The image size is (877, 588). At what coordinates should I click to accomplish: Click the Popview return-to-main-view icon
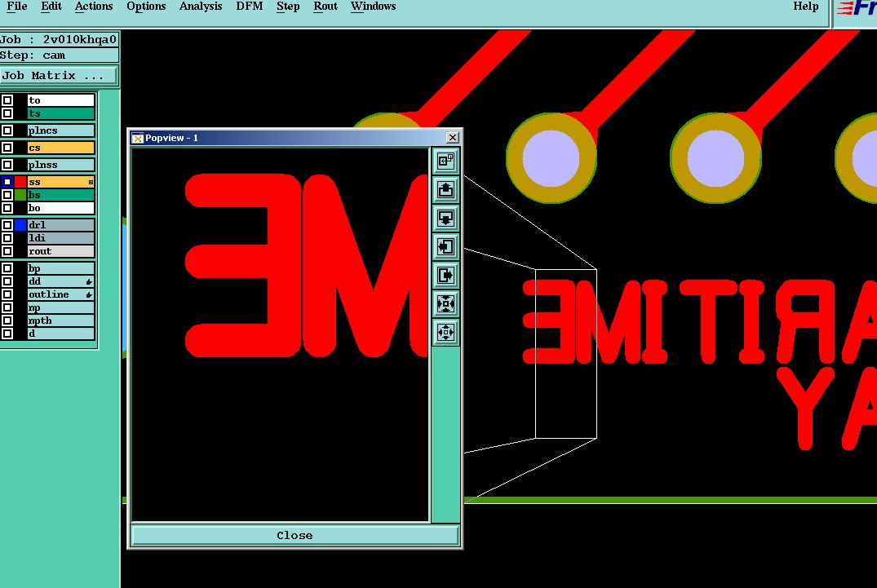pyautogui.click(x=445, y=161)
